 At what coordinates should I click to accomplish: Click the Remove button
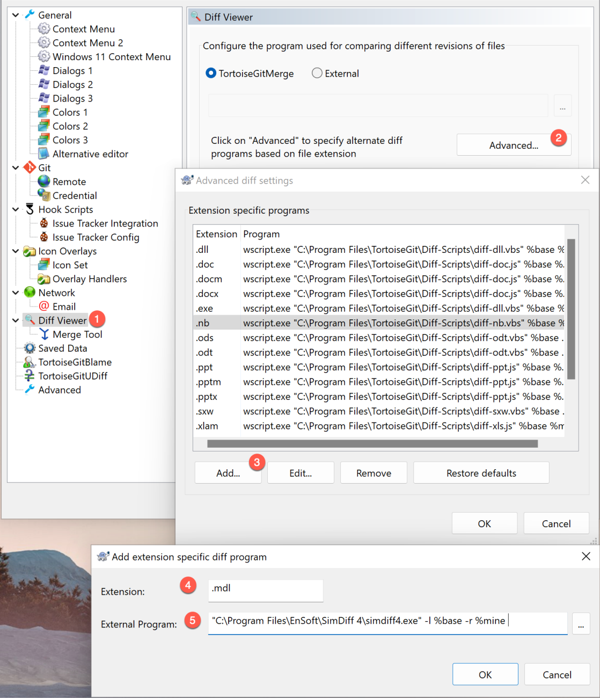tap(374, 473)
